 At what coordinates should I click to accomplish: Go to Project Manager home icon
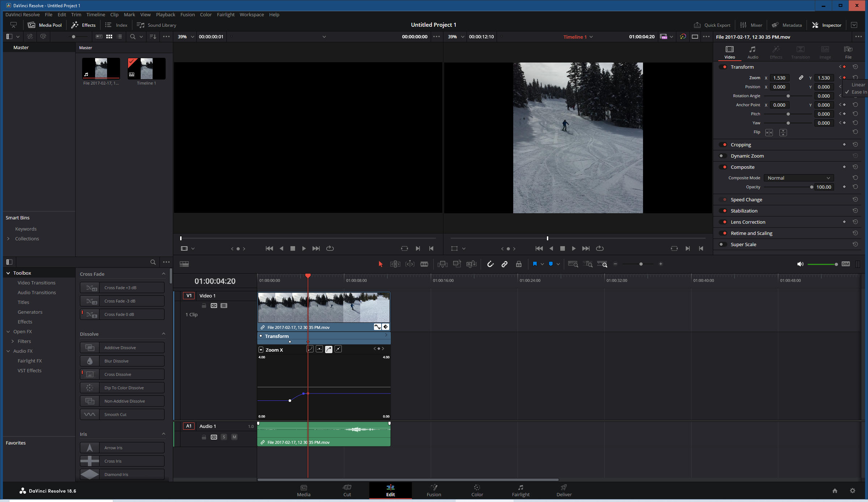835,490
